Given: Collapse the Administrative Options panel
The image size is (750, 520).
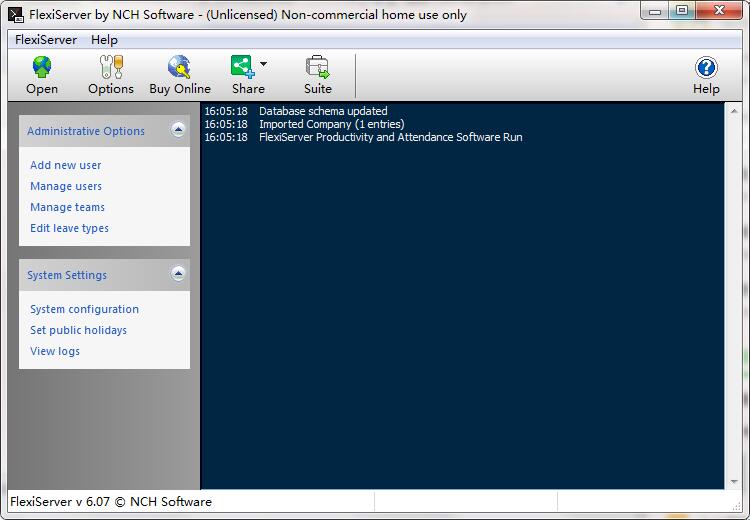Looking at the screenshot, I should point(178,130).
